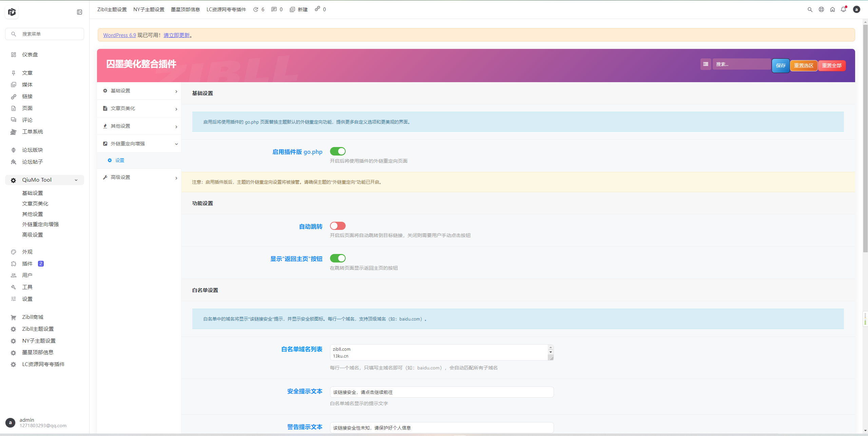Enable the 自动跳转 switch

point(337,226)
